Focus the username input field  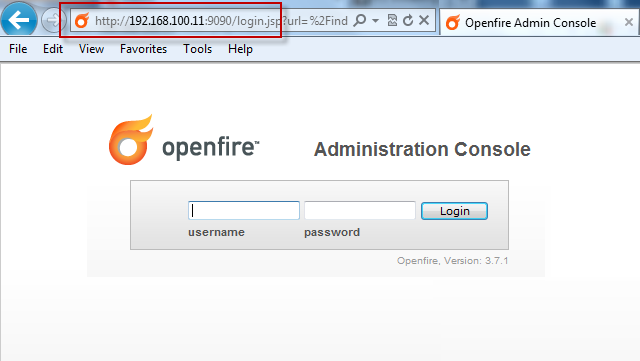[x=244, y=210]
